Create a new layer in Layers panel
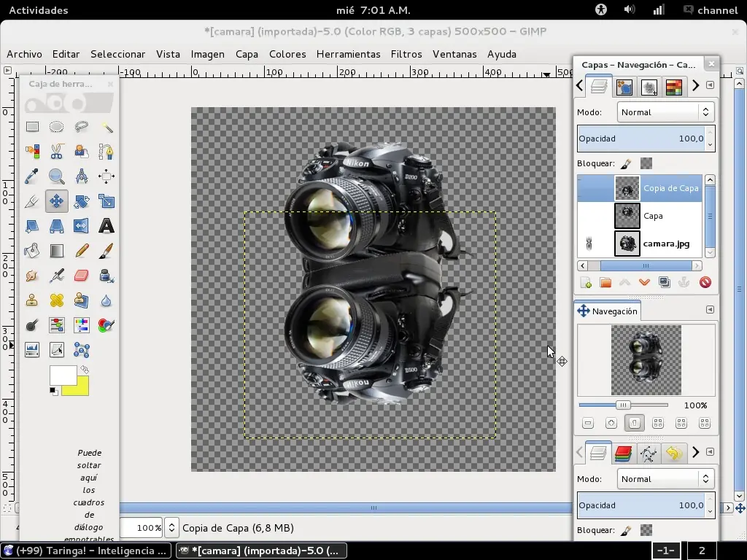747x560 pixels. (x=586, y=282)
